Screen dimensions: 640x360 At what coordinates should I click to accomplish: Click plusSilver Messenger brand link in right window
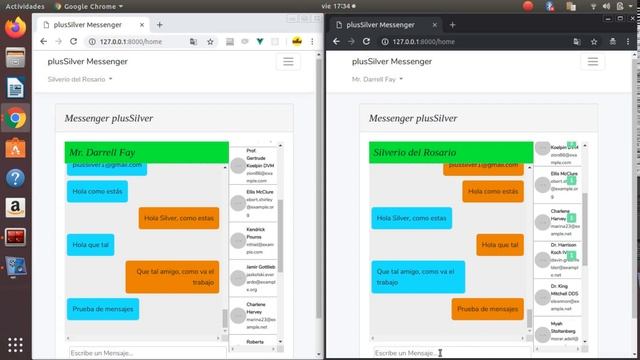(392, 62)
